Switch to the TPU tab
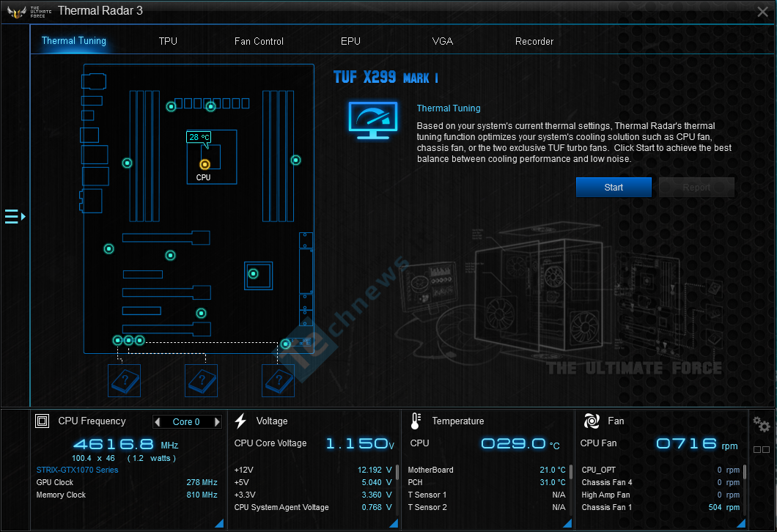The height and width of the screenshot is (532, 777). [x=168, y=41]
